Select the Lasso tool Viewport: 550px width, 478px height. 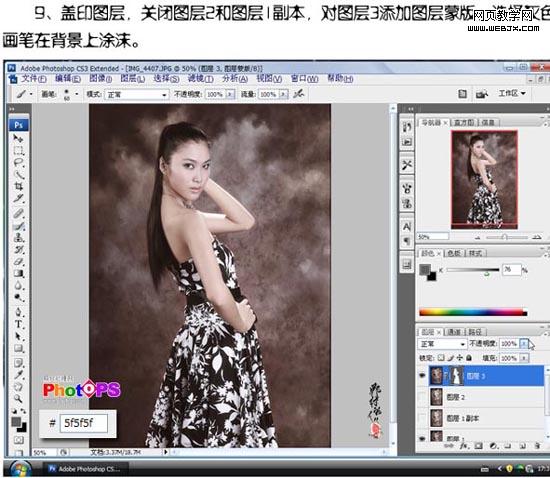(x=18, y=163)
